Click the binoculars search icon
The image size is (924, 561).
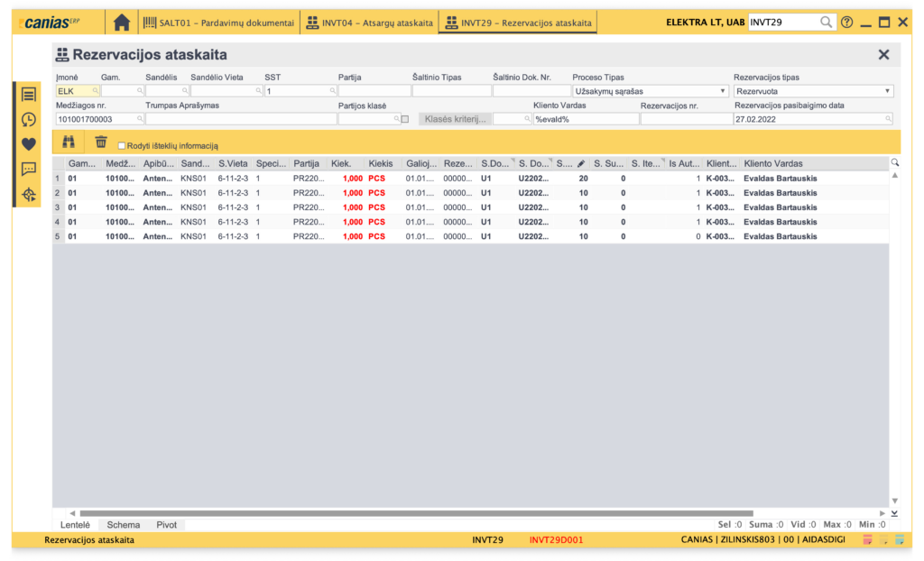coord(69,142)
